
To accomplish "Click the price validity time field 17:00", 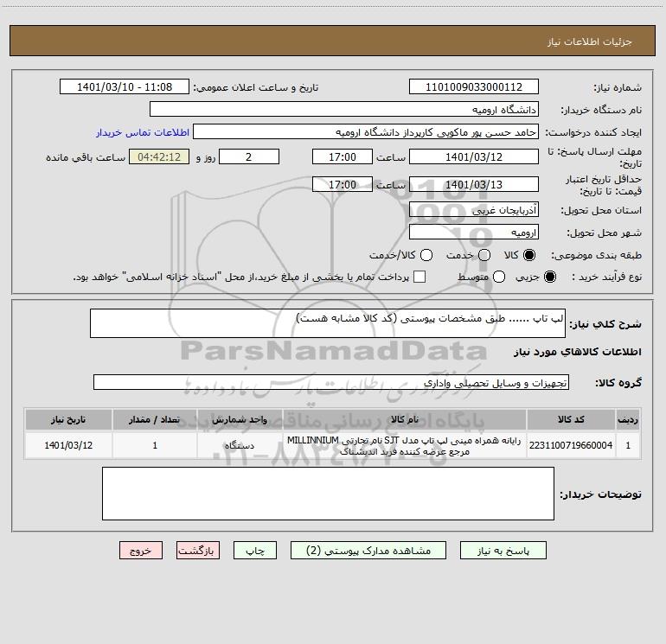I will pyautogui.click(x=343, y=184).
